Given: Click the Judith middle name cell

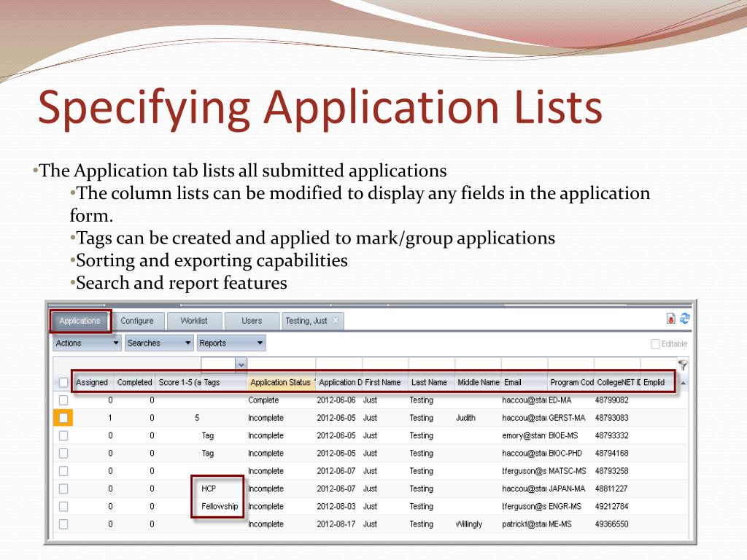Looking at the screenshot, I should pyautogui.click(x=465, y=418).
